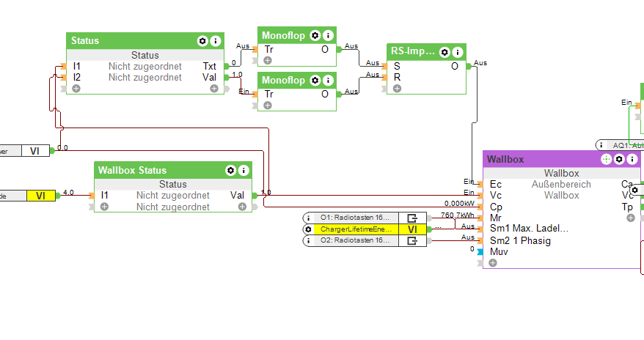Show info icon of lower Monoflop block
644x340 pixels.
(x=328, y=81)
